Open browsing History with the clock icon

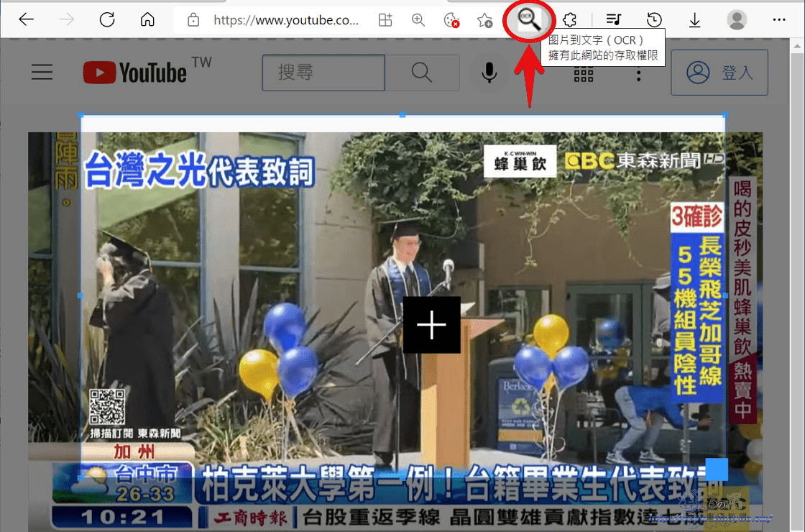[653, 19]
